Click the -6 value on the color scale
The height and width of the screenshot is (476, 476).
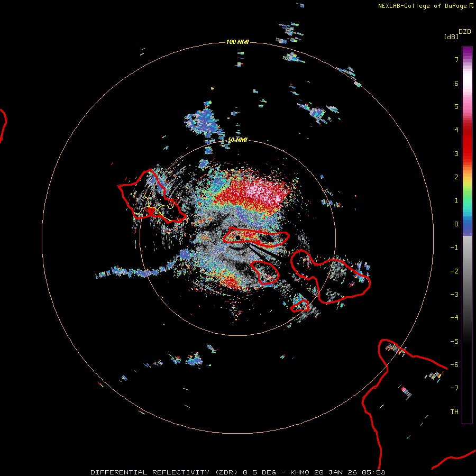(454, 365)
